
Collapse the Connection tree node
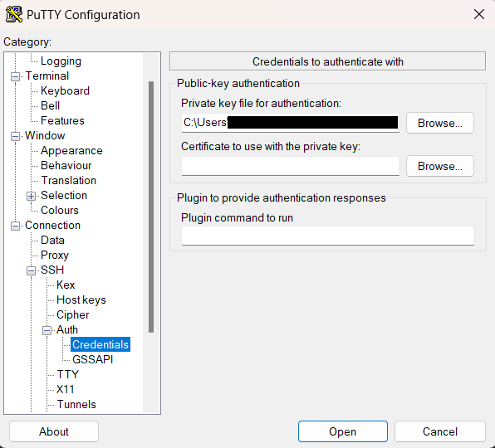pyautogui.click(x=15, y=226)
